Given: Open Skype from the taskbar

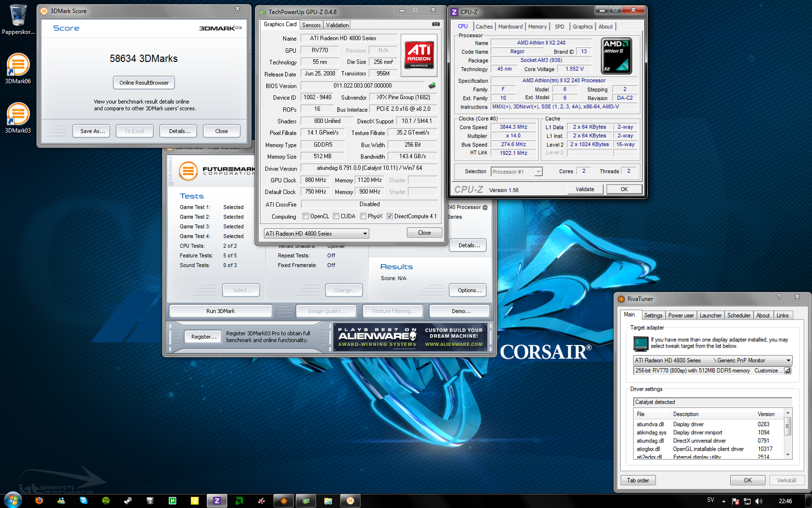Looking at the screenshot, I should 83,500.
